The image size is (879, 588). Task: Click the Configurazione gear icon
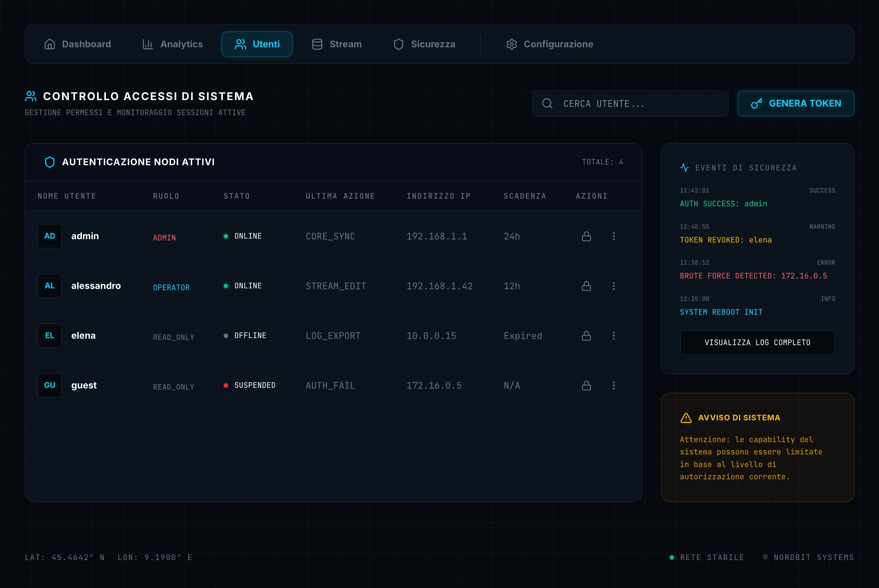[x=511, y=44]
